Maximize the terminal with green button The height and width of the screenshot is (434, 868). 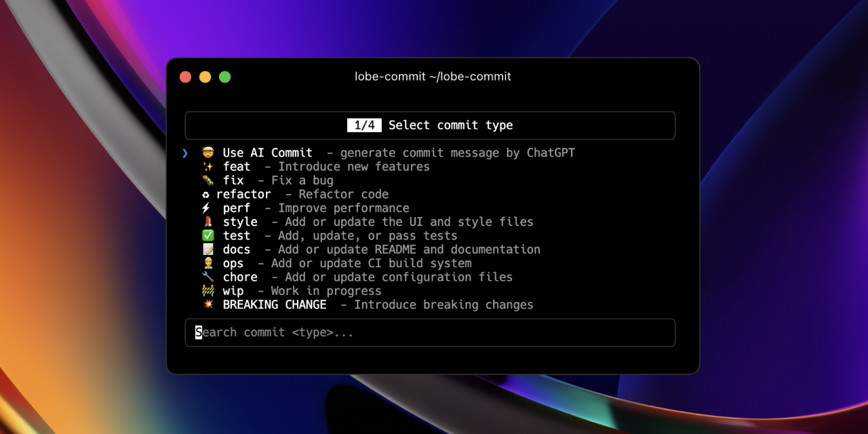click(225, 77)
